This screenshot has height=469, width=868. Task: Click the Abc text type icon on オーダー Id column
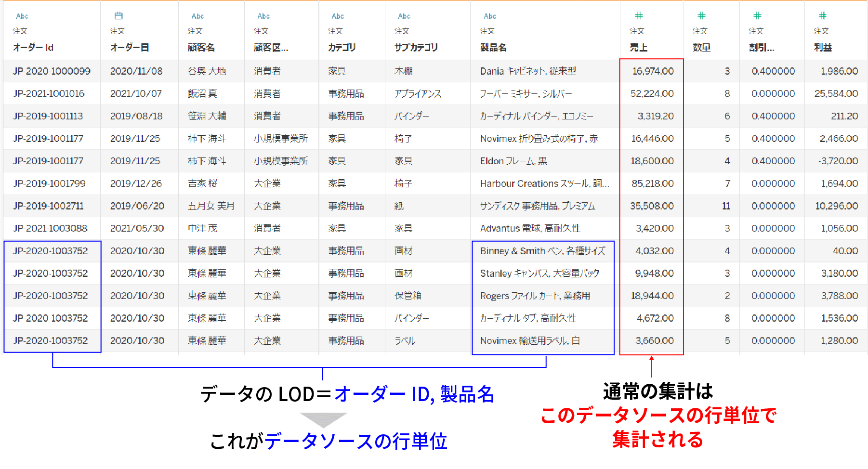click(x=23, y=15)
